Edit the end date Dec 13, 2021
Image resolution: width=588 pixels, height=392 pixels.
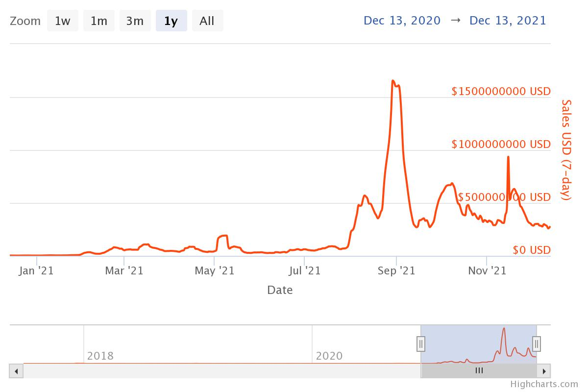point(508,21)
